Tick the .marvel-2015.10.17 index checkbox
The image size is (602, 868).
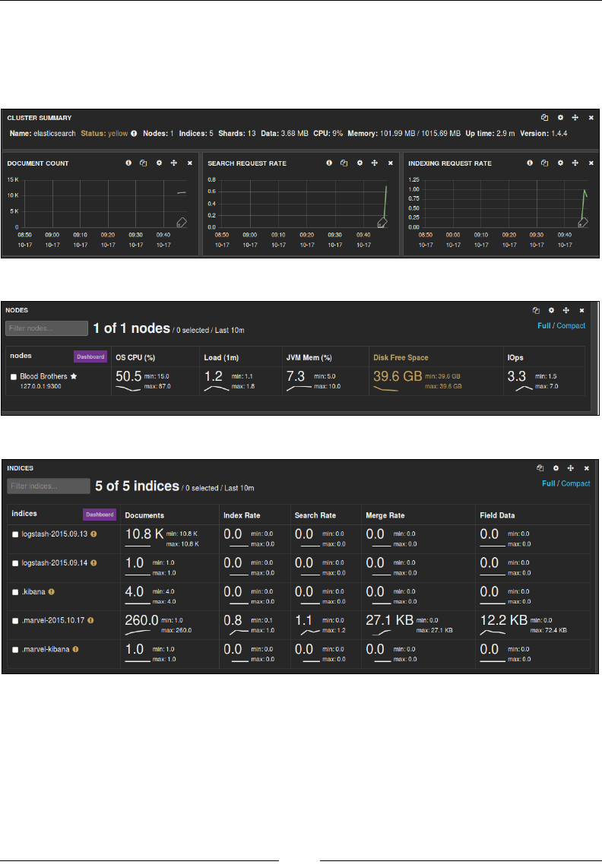point(15,620)
